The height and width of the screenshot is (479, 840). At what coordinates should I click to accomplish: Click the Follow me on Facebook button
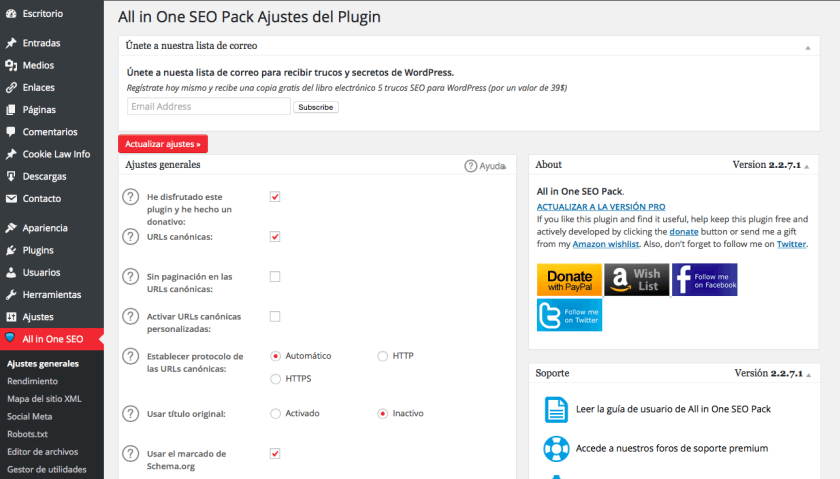pos(704,280)
